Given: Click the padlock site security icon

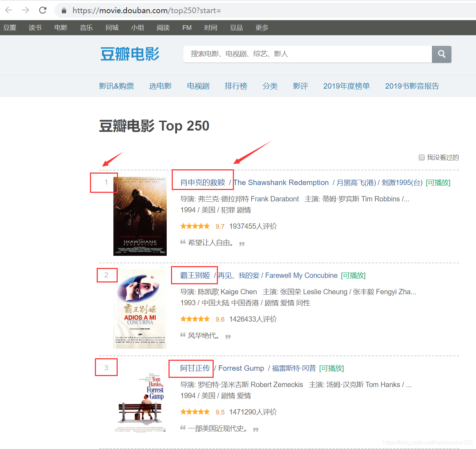Looking at the screenshot, I should (x=64, y=11).
